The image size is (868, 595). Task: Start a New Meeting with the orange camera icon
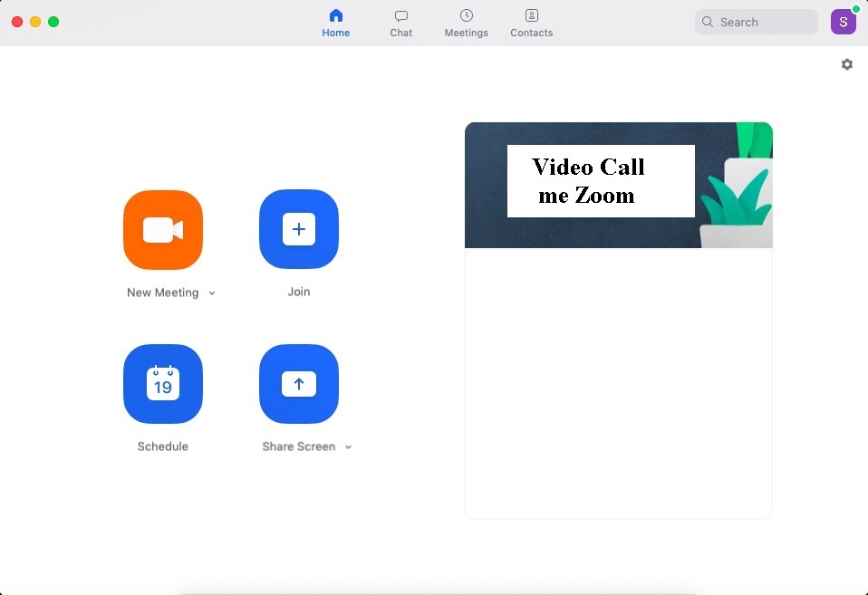point(163,230)
